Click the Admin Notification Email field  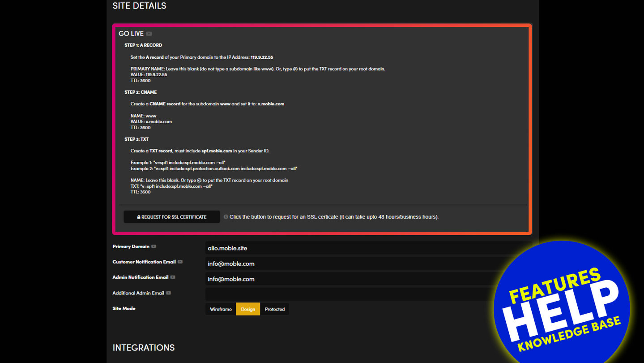pos(349,279)
